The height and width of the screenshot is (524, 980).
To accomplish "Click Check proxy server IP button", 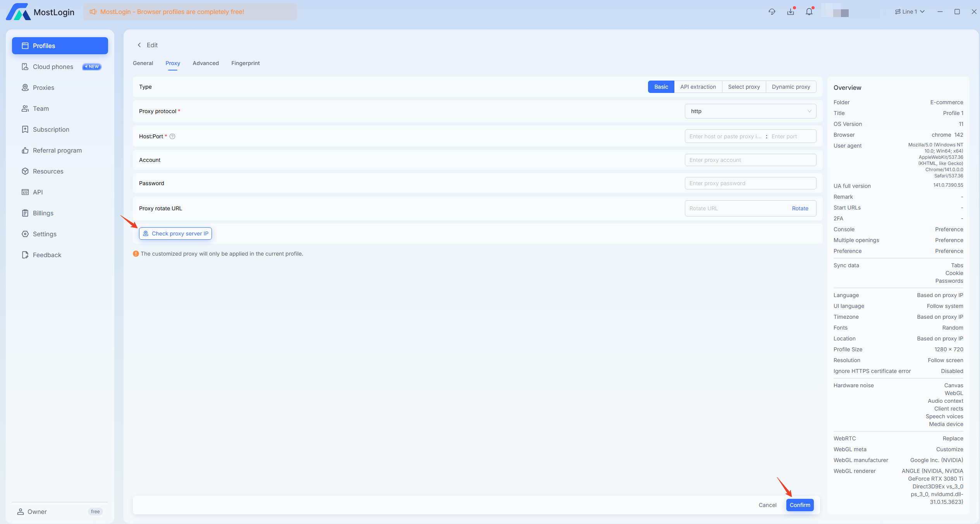I will click(175, 234).
